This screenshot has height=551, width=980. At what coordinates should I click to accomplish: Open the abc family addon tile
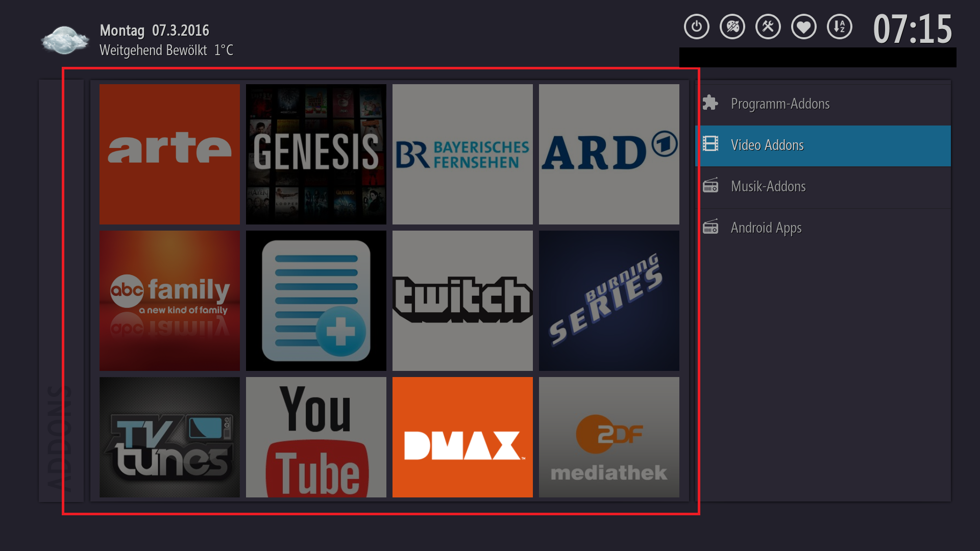(169, 300)
